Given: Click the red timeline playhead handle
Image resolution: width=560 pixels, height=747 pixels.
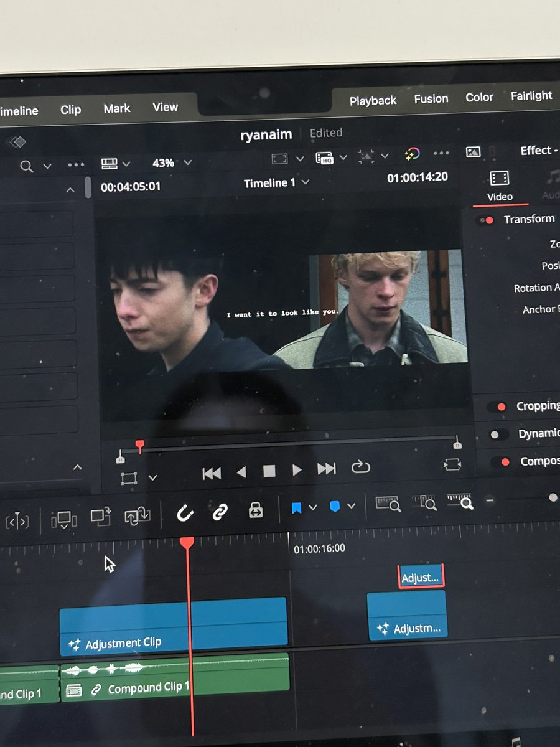Looking at the screenshot, I should (x=187, y=543).
